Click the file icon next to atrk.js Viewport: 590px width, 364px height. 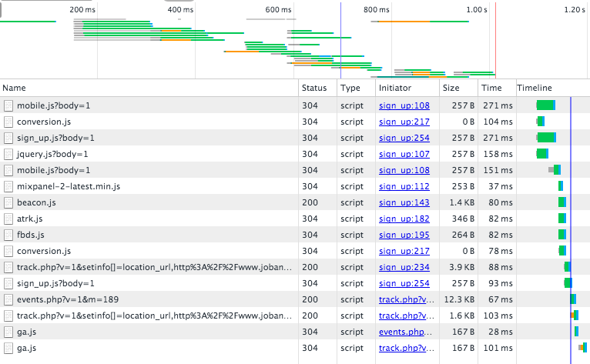(8, 219)
